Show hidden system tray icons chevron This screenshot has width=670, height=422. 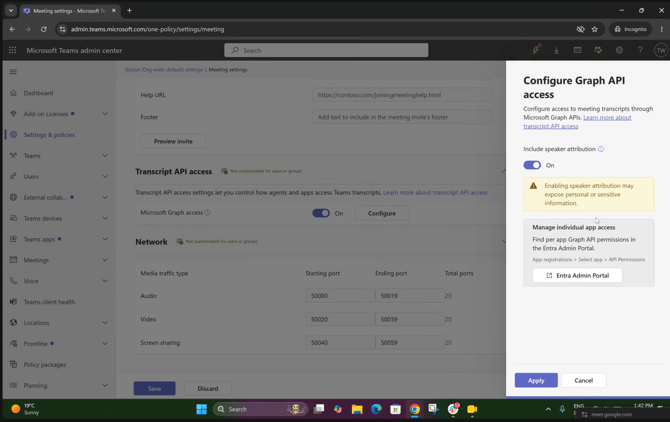point(548,409)
